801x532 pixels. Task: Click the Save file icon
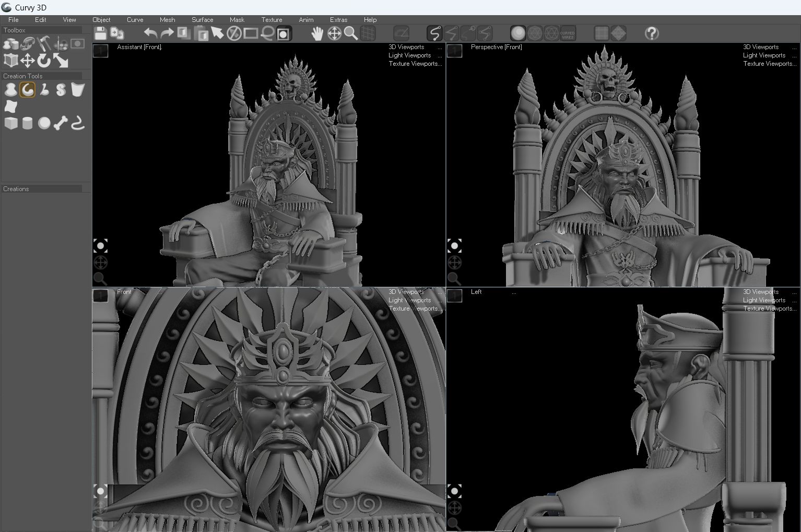[x=101, y=33]
